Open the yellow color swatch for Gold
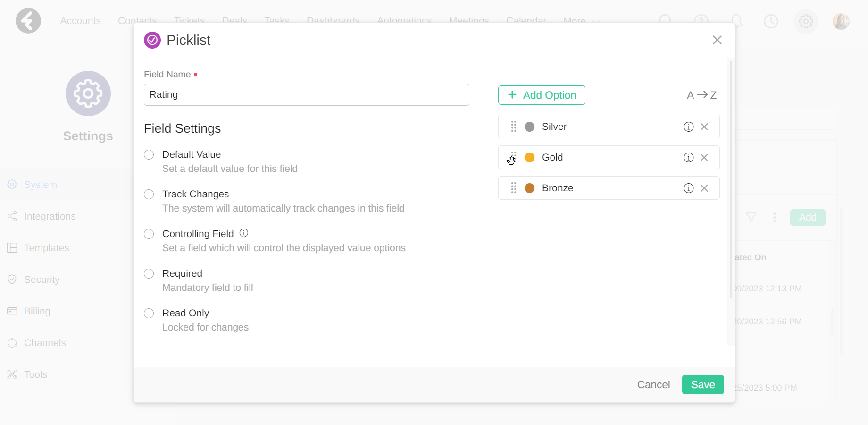 point(530,157)
